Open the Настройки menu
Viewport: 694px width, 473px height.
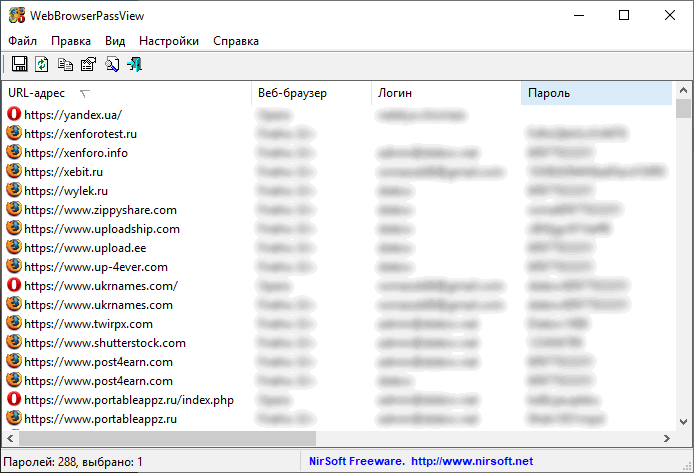[x=169, y=41]
